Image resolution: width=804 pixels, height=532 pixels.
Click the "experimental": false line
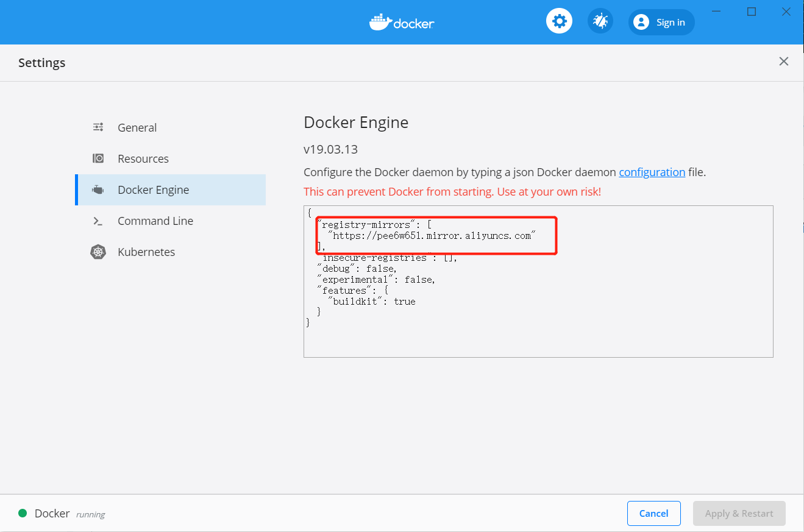pyautogui.click(x=376, y=279)
